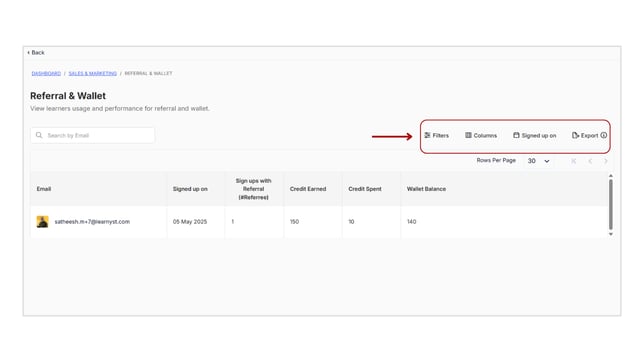This screenshot has width=644, height=362.
Task: Open the Columns chooser
Action: click(x=481, y=135)
